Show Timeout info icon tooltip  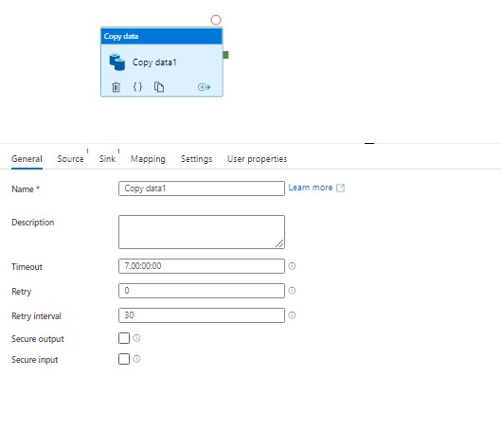[x=292, y=266]
